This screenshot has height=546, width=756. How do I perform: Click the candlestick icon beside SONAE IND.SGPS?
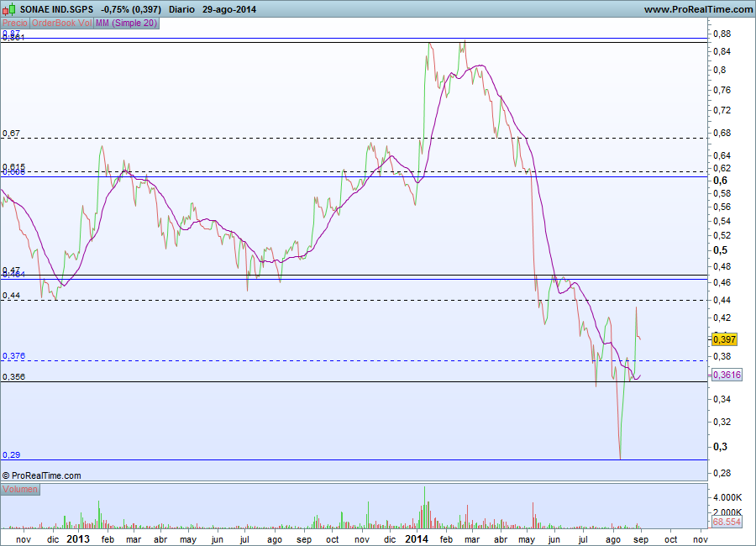tap(8, 9)
